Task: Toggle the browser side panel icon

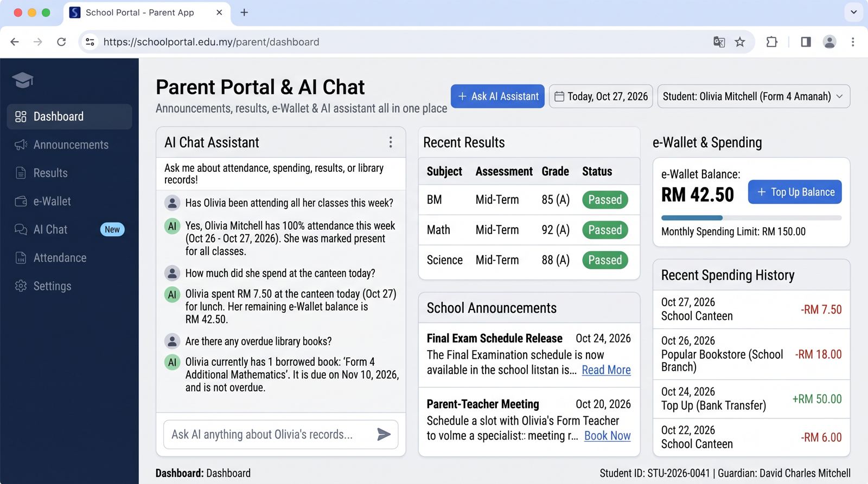Action: 806,42
